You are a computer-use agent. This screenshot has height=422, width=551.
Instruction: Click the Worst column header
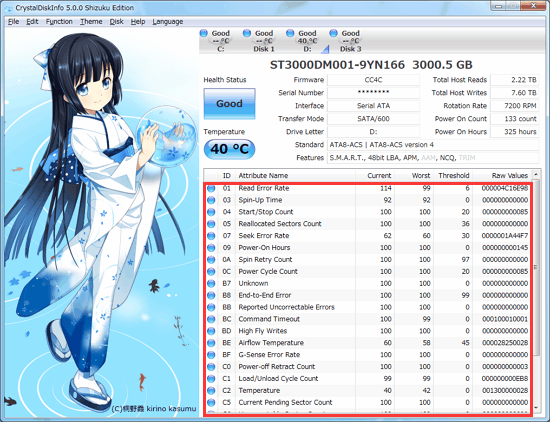click(414, 175)
